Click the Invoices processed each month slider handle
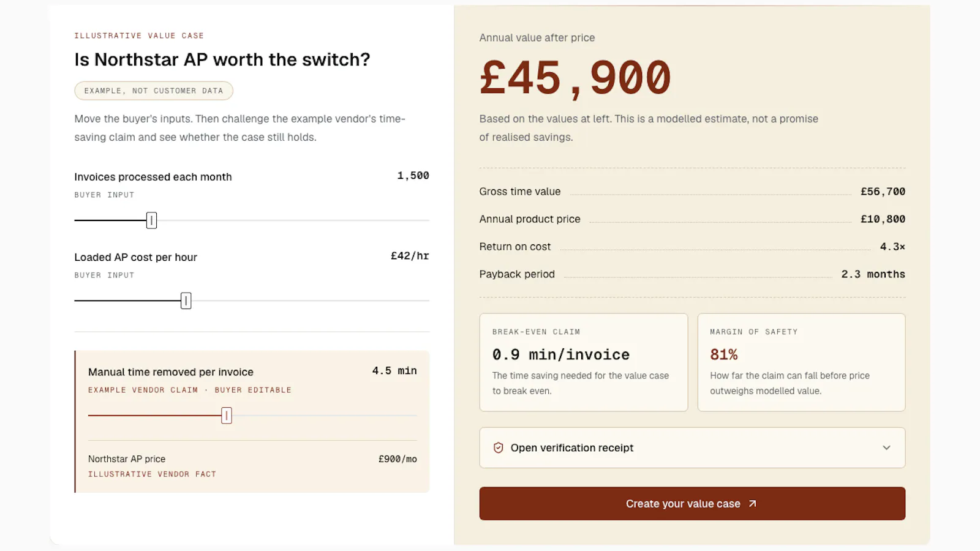The width and height of the screenshot is (980, 551). click(x=152, y=220)
